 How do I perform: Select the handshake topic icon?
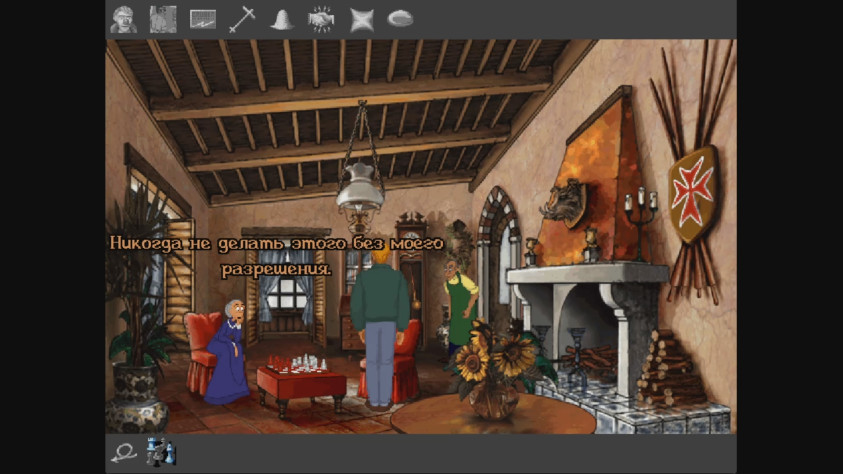(x=321, y=19)
